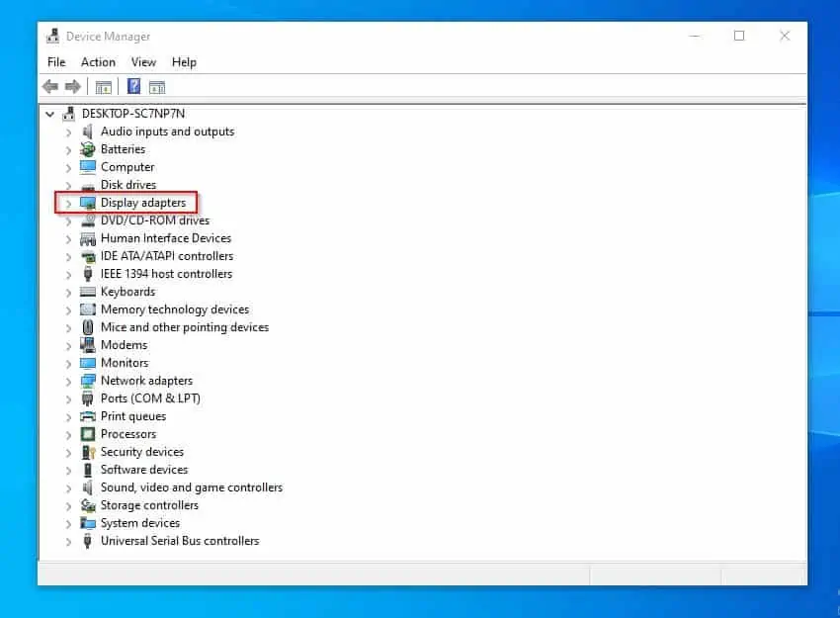
Task: Click the Back arrow toolbar icon
Action: [x=50, y=86]
